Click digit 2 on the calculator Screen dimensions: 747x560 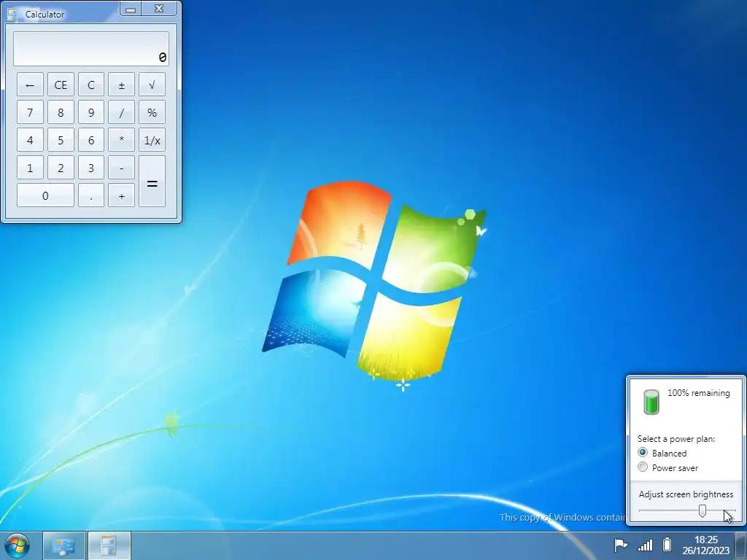tap(61, 168)
